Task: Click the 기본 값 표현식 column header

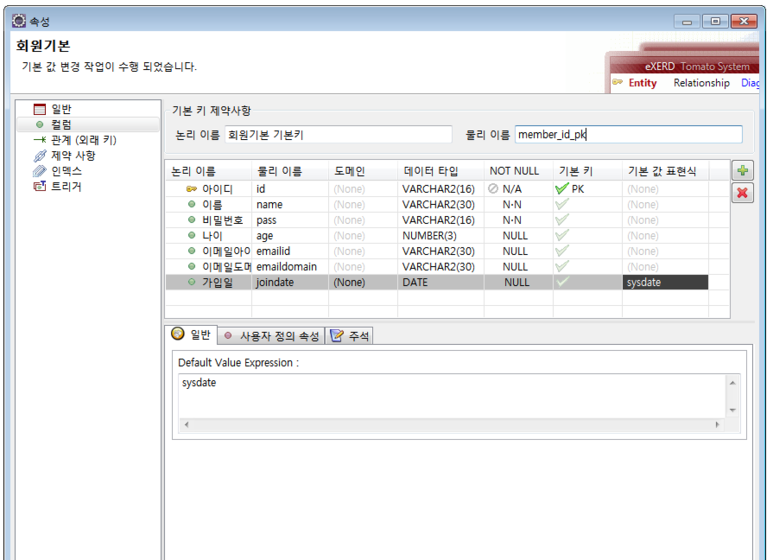Action: [x=666, y=171]
